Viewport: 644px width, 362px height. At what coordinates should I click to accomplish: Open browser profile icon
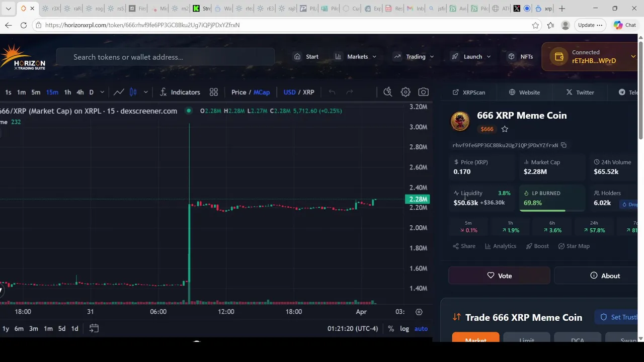tap(566, 25)
